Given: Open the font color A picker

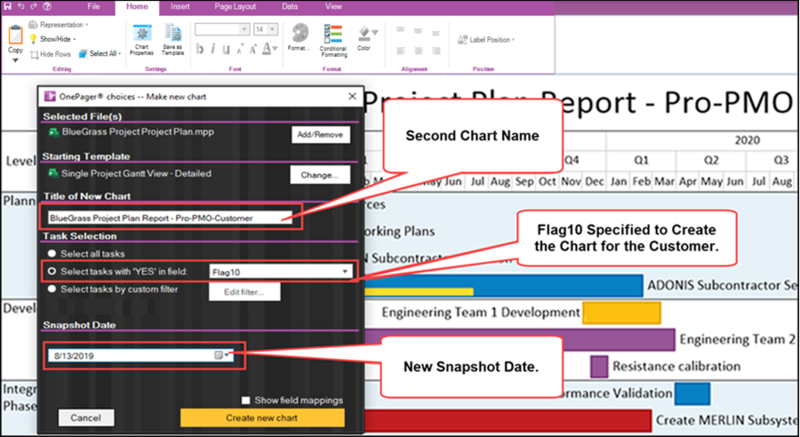Looking at the screenshot, I should point(269,49).
